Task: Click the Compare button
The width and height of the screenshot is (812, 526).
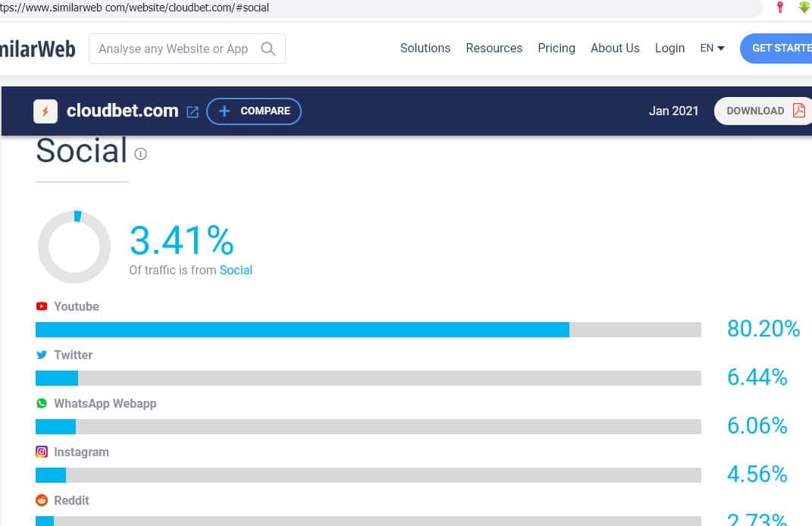Action: 254,111
